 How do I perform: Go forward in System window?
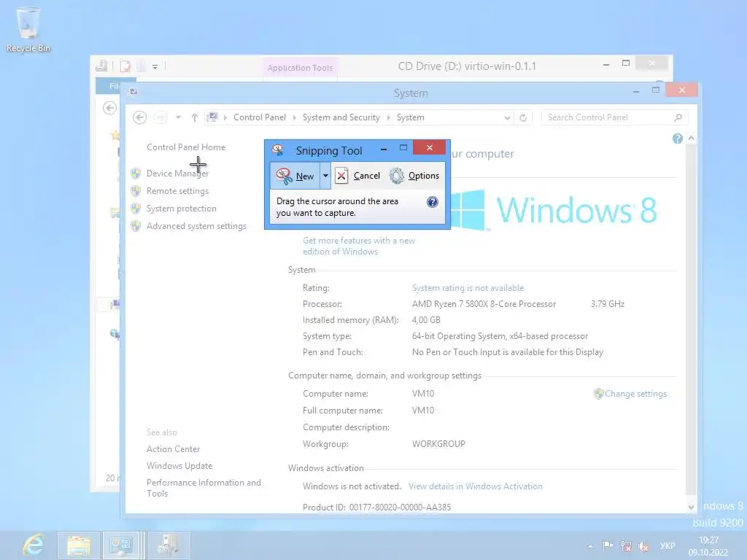pyautogui.click(x=161, y=117)
